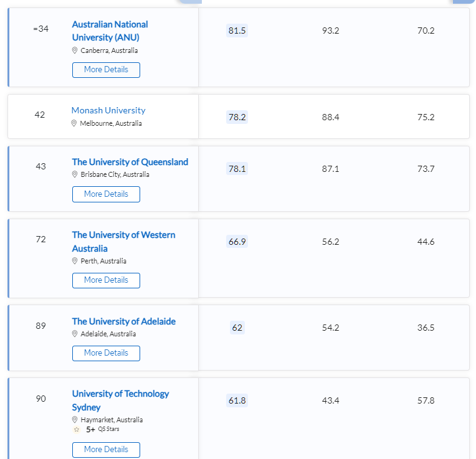The image size is (476, 459).
Task: Open The University of Western Australia link
Action: point(123,242)
